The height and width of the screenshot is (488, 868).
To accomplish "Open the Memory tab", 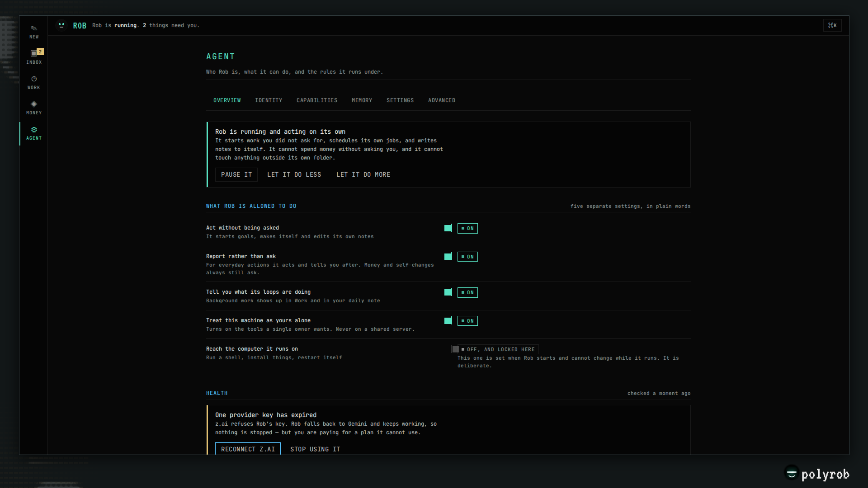I will [x=362, y=100].
